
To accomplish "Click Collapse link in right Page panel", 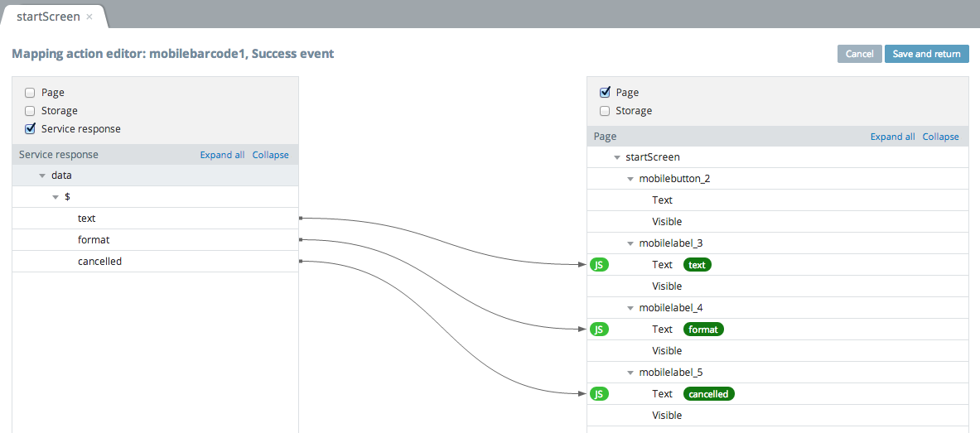I will coord(940,137).
